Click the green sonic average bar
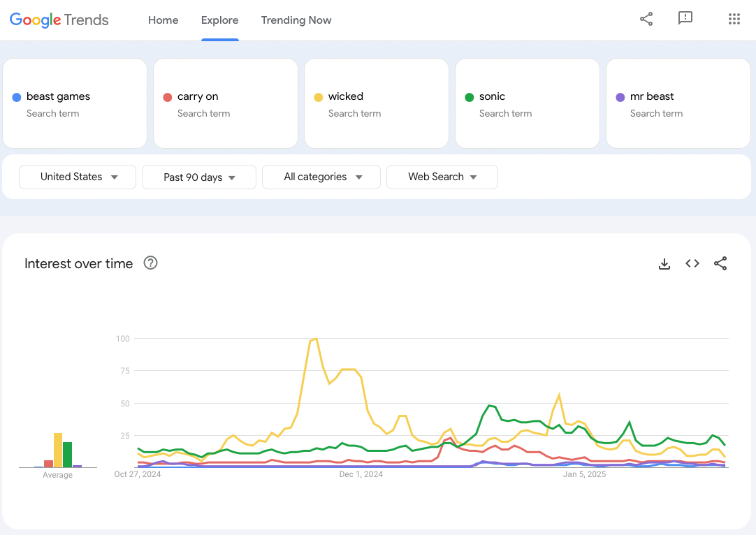 [68, 455]
